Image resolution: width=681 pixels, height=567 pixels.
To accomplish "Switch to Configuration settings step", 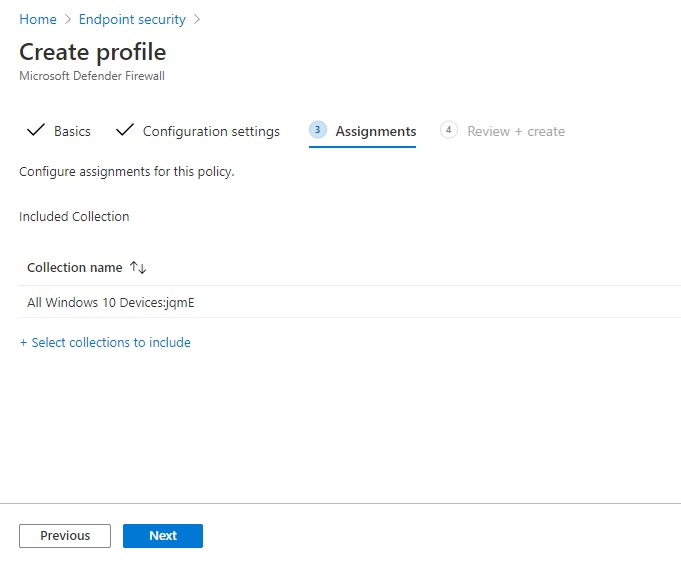I will [x=211, y=131].
